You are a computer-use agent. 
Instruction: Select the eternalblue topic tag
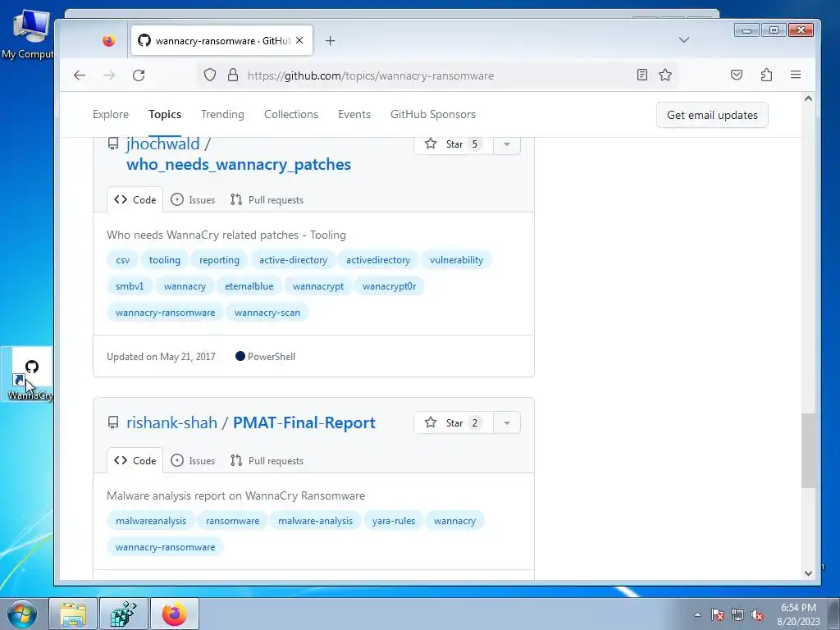(x=249, y=286)
